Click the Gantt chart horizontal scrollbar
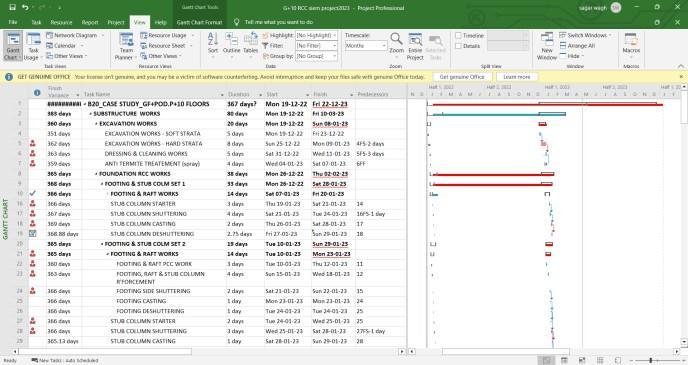Screen dimensions: 688x365 click(505, 351)
